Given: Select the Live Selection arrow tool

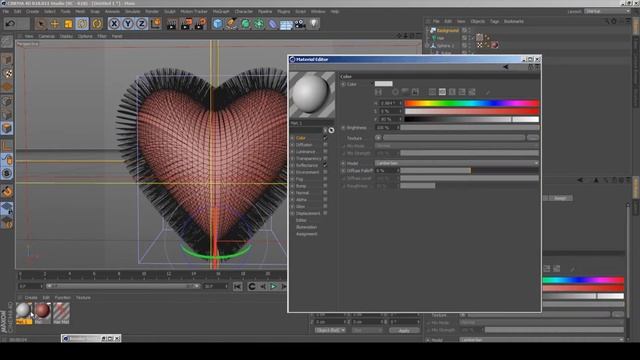Looking at the screenshot, I should 40,24.
